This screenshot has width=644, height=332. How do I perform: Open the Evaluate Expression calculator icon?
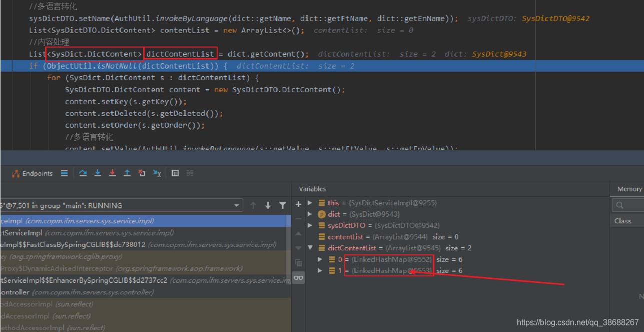[175, 173]
